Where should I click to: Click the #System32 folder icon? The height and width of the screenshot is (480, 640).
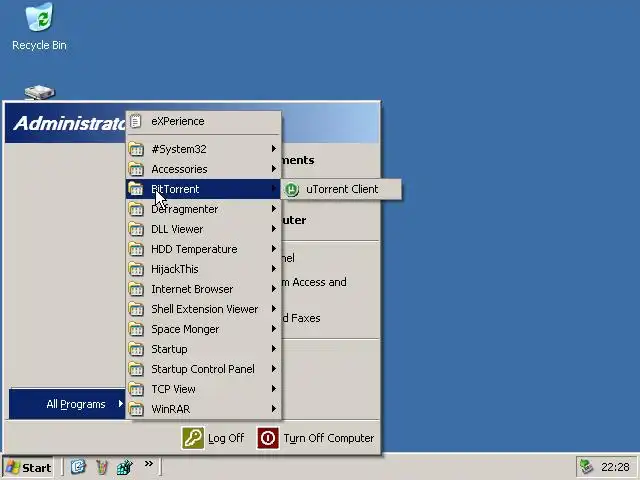pyautogui.click(x=136, y=149)
